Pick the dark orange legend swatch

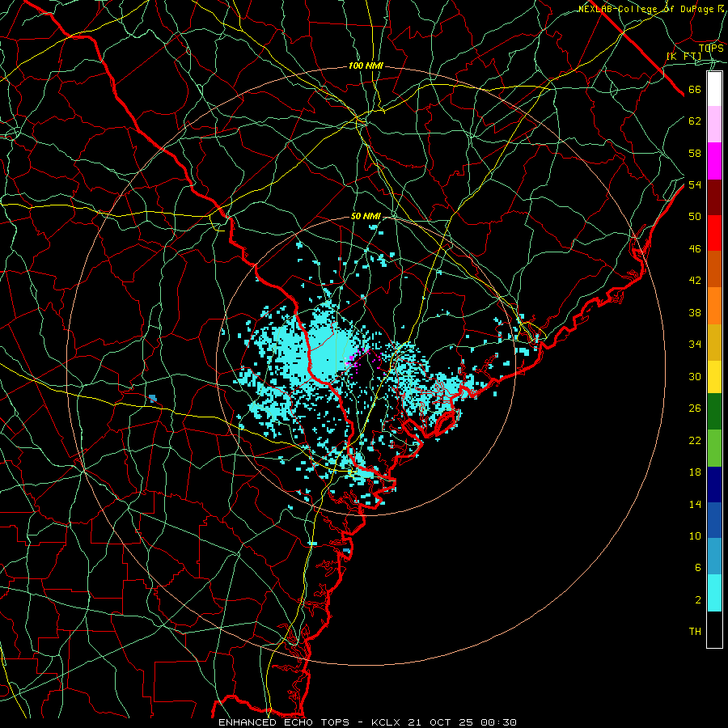714,269
